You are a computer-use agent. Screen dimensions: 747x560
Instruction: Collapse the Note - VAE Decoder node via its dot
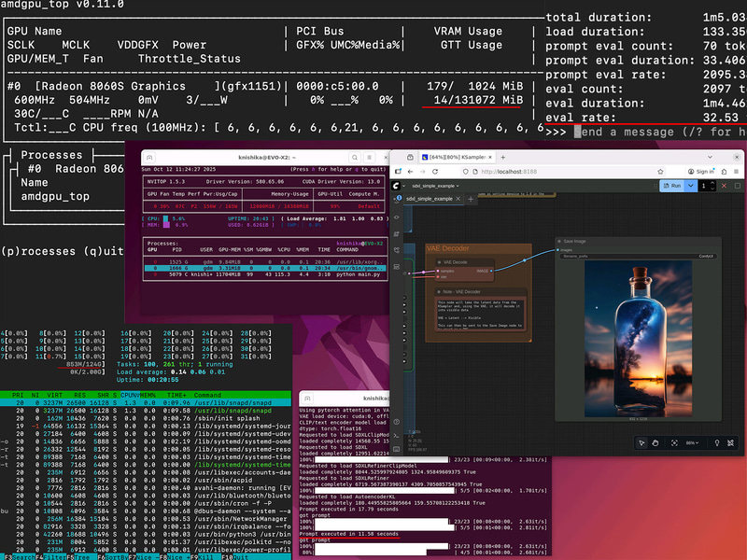tap(439, 292)
